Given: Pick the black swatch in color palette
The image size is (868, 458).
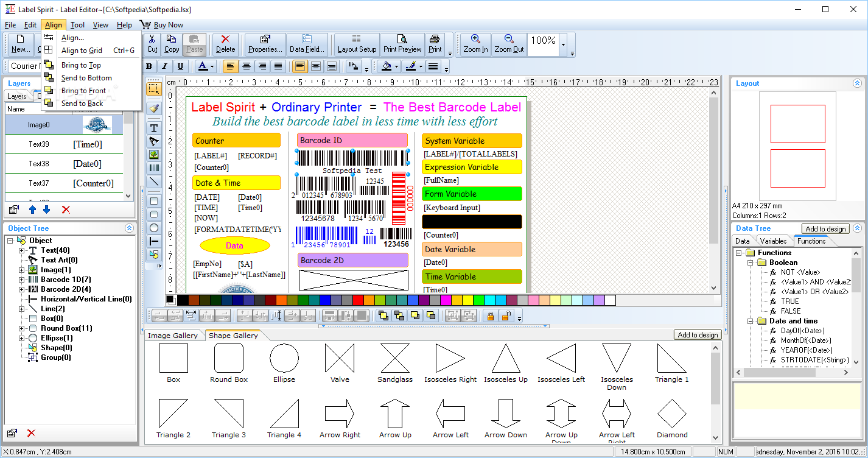Looking at the screenshot, I should coord(183,300).
